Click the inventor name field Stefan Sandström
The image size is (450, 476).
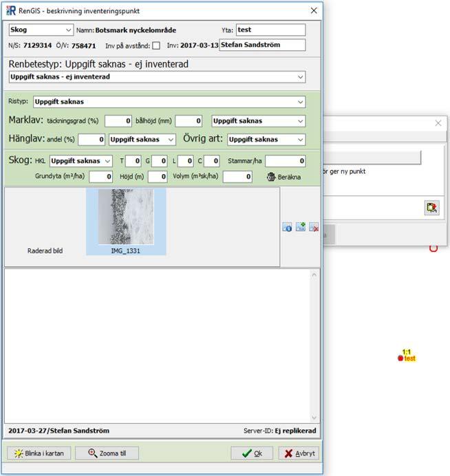coord(262,45)
